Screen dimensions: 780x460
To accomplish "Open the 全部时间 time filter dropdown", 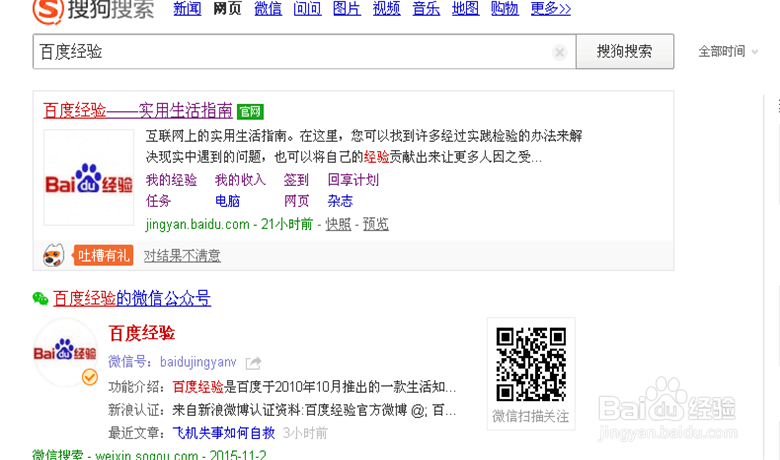I will coord(728,51).
